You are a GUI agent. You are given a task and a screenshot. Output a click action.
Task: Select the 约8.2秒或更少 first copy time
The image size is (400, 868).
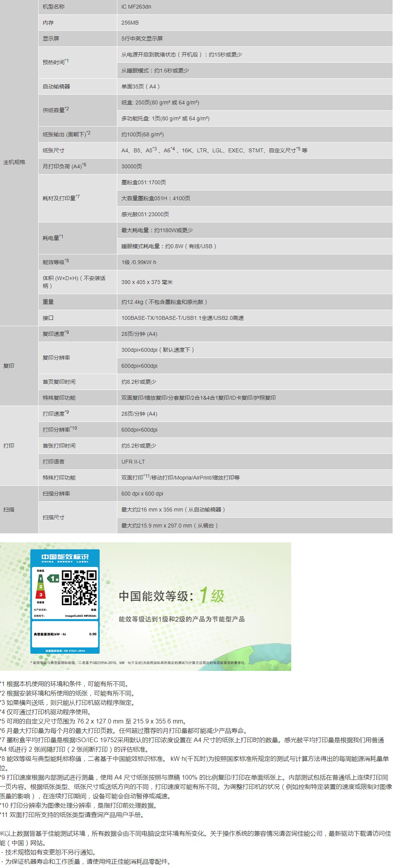138,382
